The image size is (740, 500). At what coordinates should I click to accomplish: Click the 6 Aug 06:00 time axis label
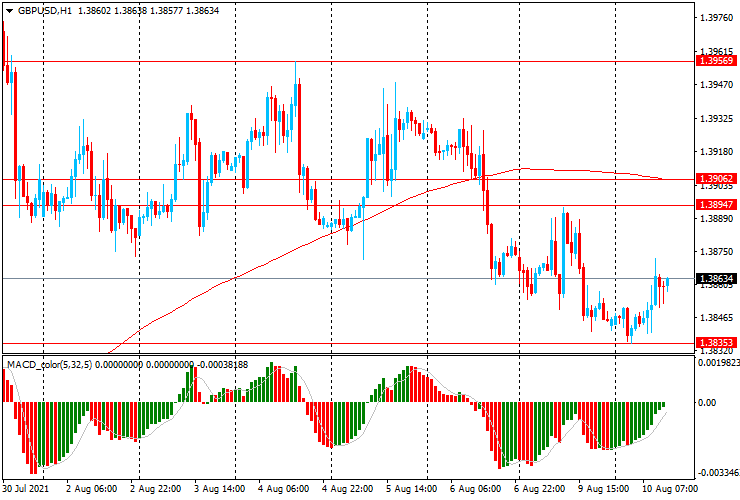tap(476, 489)
